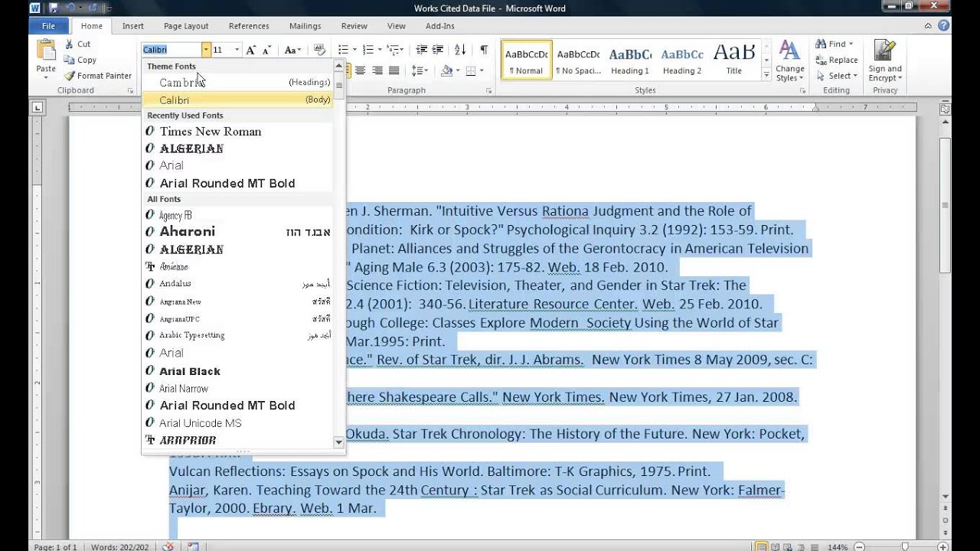Open Clipboard pane launcher
Screen dimensions: 980x551
(x=130, y=91)
